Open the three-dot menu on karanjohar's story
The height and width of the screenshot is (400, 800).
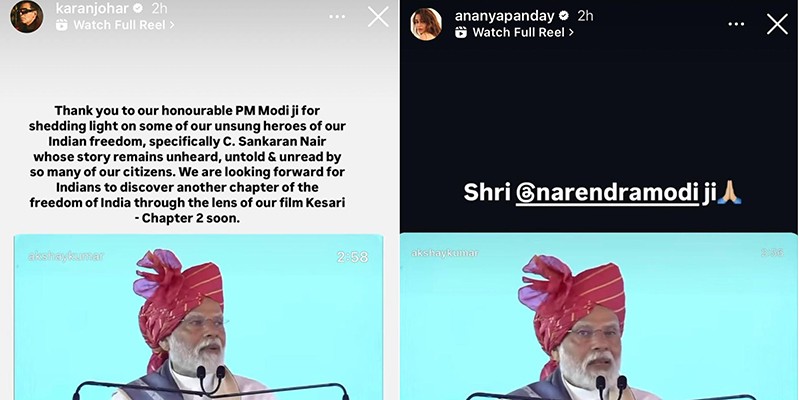337,17
